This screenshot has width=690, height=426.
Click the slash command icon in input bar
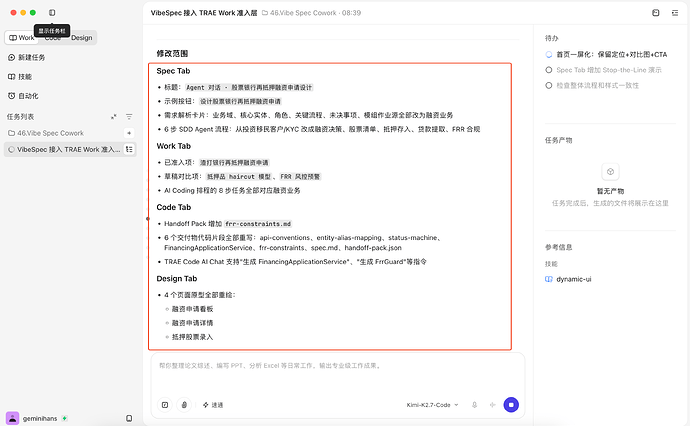coord(165,405)
